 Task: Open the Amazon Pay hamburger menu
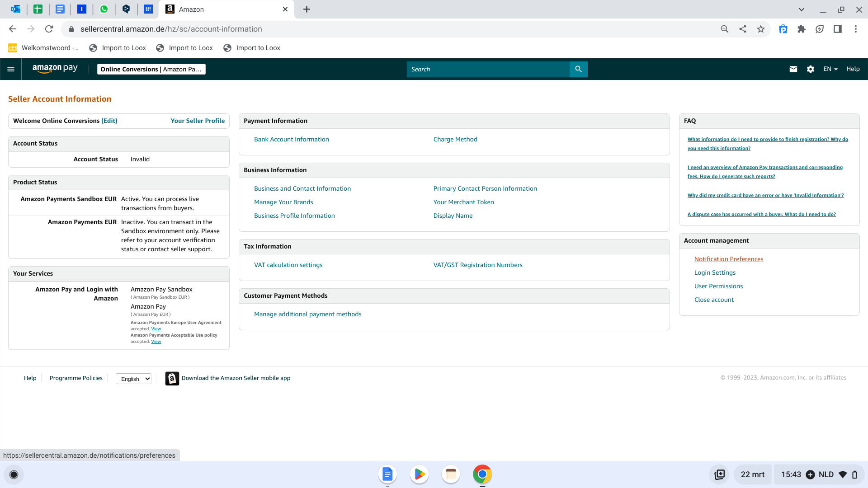(11, 69)
